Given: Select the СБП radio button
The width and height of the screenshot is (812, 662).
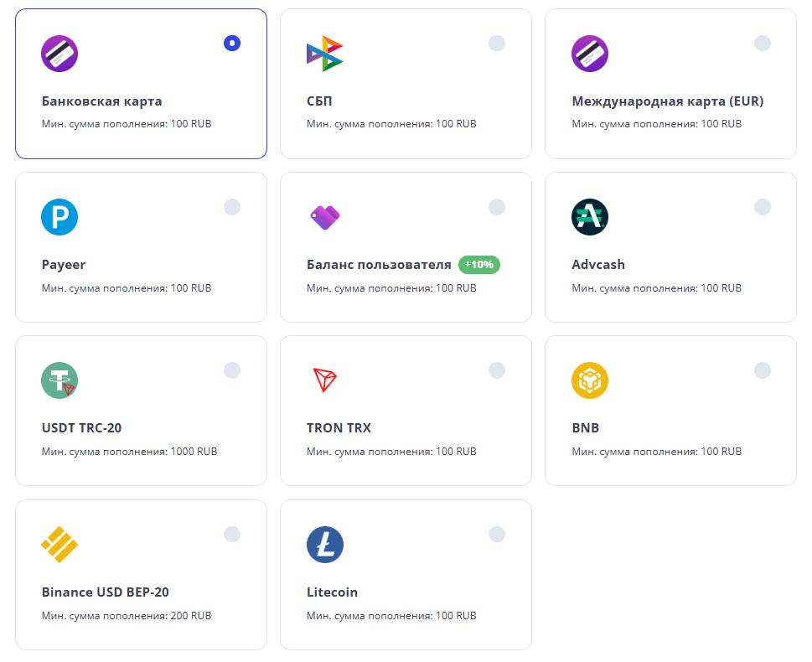Looking at the screenshot, I should (497, 43).
